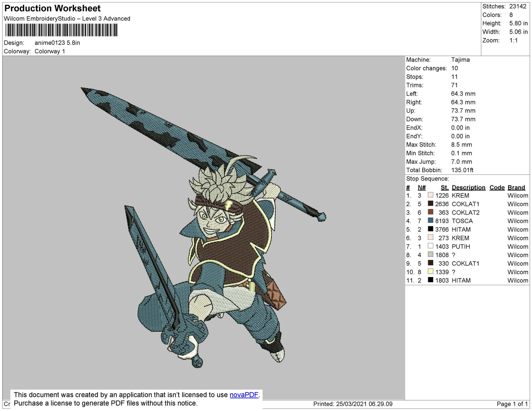Click the 'St.' column header
Viewport: 532px width, 411px height.
[445, 187]
